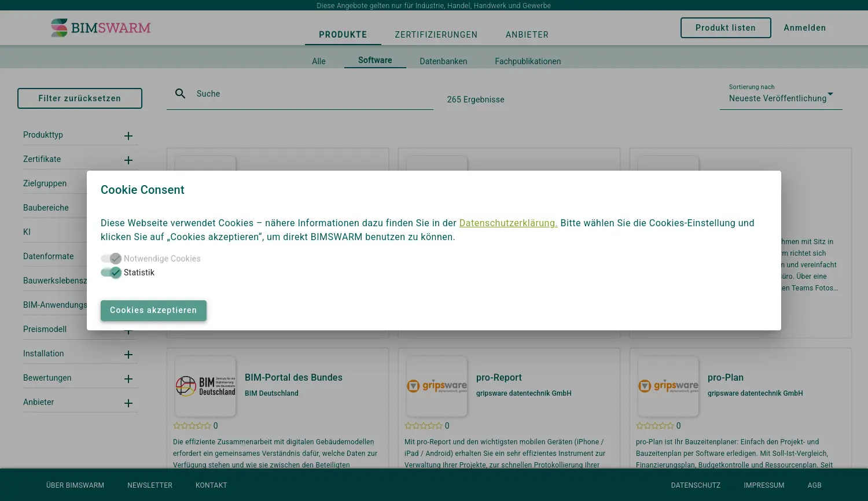
Task: Click star rating of pro-Plan
Action: (x=655, y=426)
